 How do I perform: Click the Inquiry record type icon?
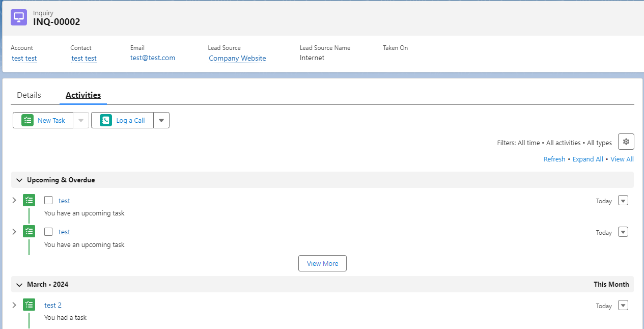coord(19,17)
